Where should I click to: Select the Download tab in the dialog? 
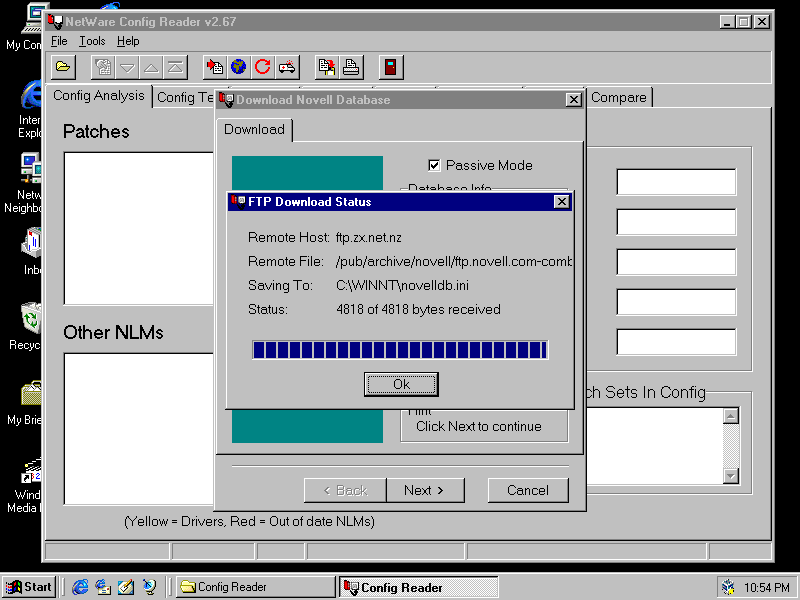click(x=254, y=130)
